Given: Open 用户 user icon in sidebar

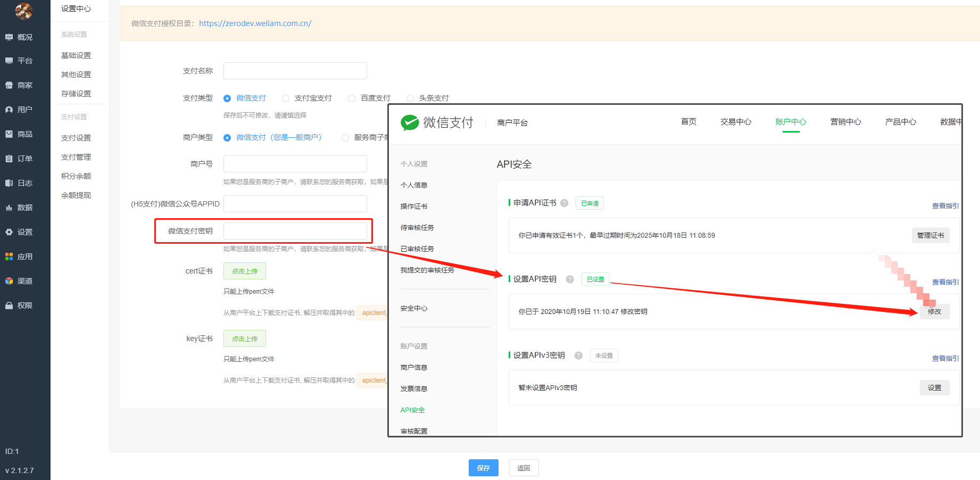Looking at the screenshot, I should point(9,110).
